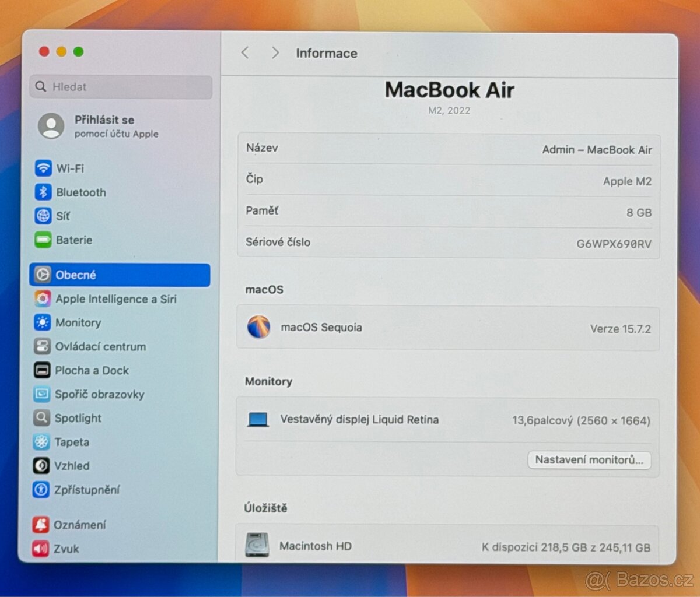Select the Wi-Fi settings icon

(x=43, y=168)
